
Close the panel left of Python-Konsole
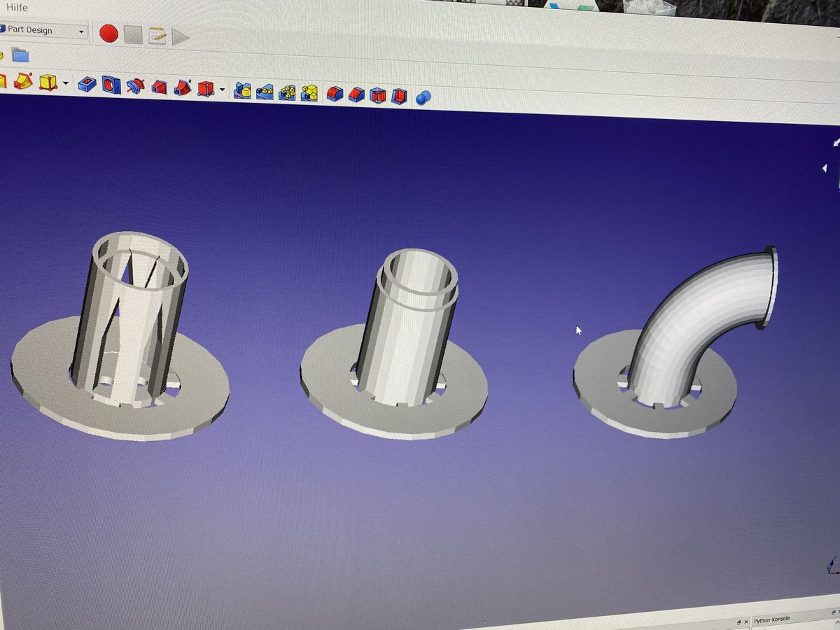(x=746, y=621)
